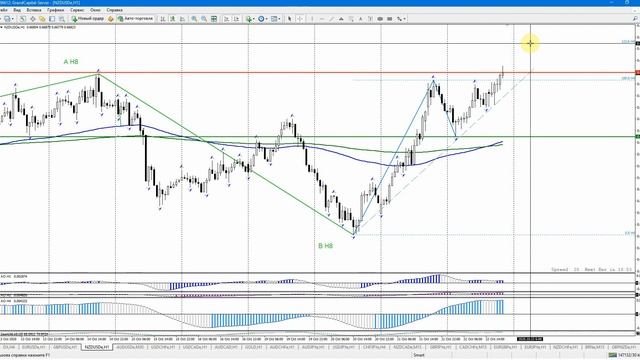This screenshot has width=640, height=360.
Task: Switch to the USDCADe,H1 chart tab
Action: pyautogui.click(x=195, y=347)
